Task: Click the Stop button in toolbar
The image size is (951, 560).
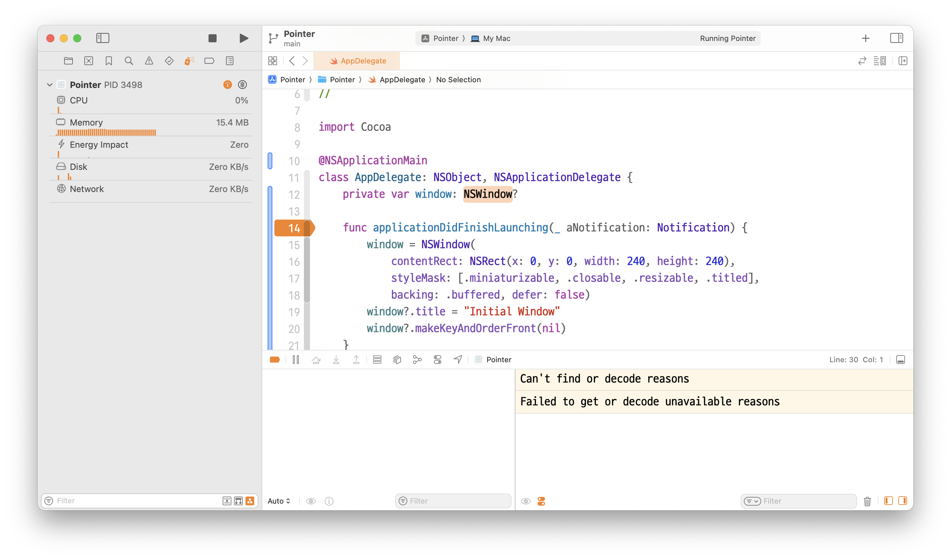Action: pos(213,38)
